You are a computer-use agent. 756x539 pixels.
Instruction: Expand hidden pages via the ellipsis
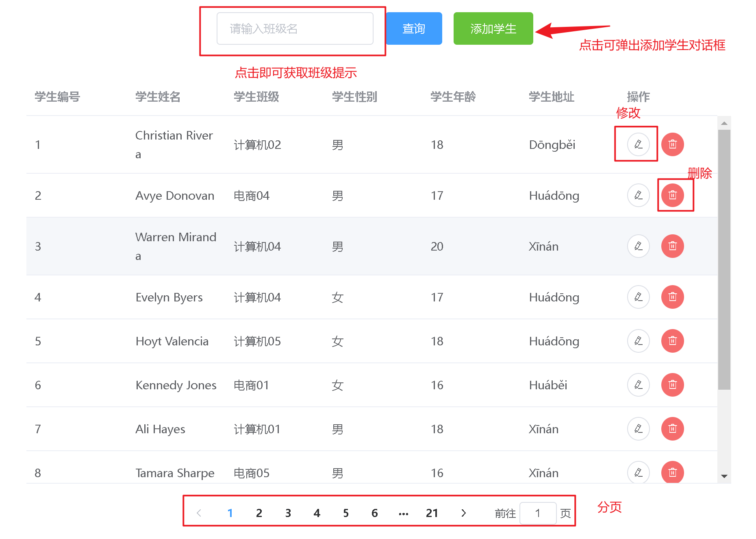tap(403, 513)
